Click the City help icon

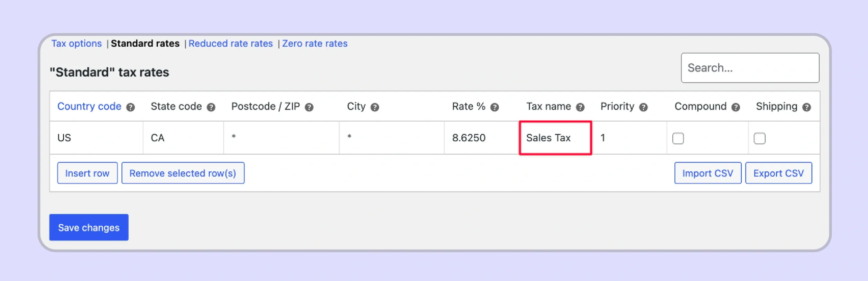(375, 107)
